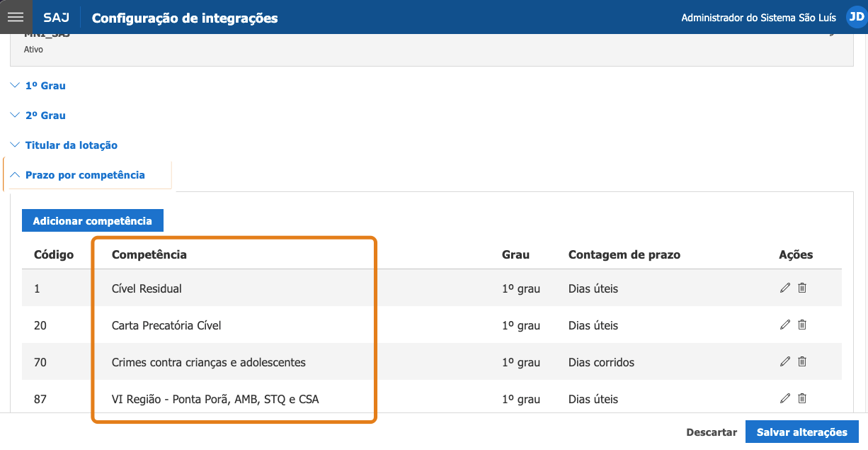Image resolution: width=868 pixels, height=450 pixels.
Task: Edit the Cível Residual row pencil icon
Action: 784,288
